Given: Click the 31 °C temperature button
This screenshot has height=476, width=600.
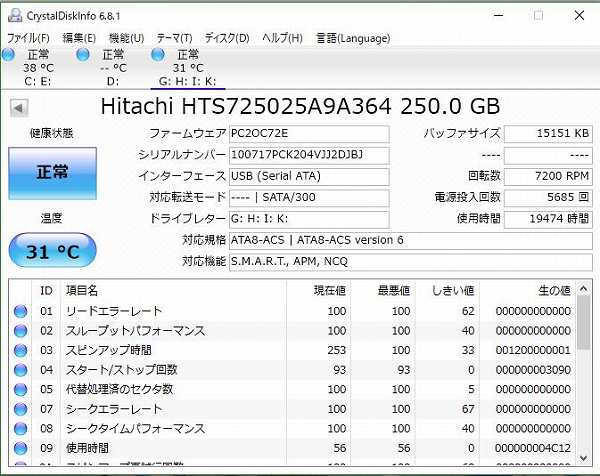Looking at the screenshot, I should pyautogui.click(x=52, y=250).
